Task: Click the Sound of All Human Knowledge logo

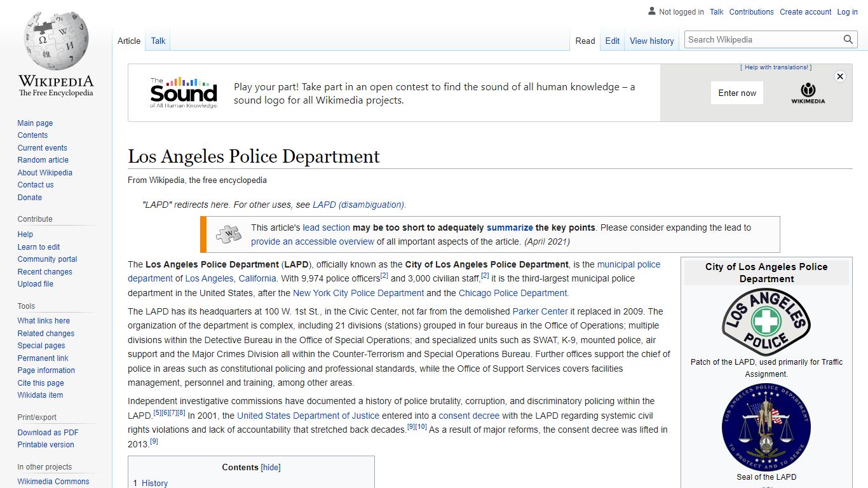Action: coord(184,93)
